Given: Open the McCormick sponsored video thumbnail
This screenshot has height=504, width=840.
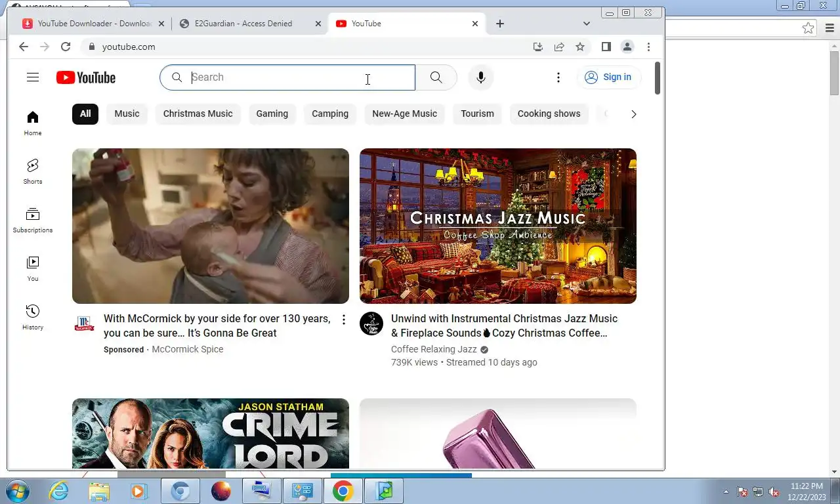Looking at the screenshot, I should coord(211,226).
